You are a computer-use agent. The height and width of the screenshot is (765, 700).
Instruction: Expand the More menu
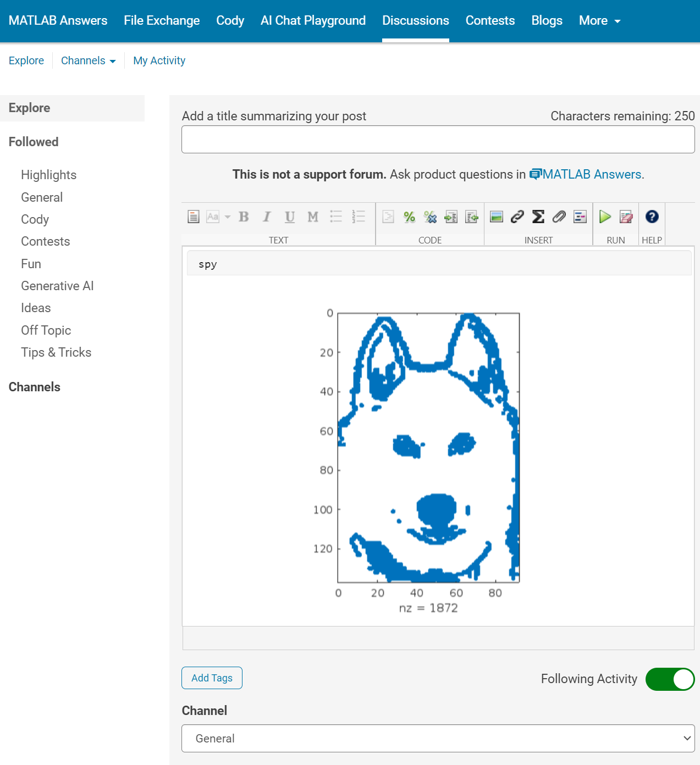pyautogui.click(x=599, y=20)
